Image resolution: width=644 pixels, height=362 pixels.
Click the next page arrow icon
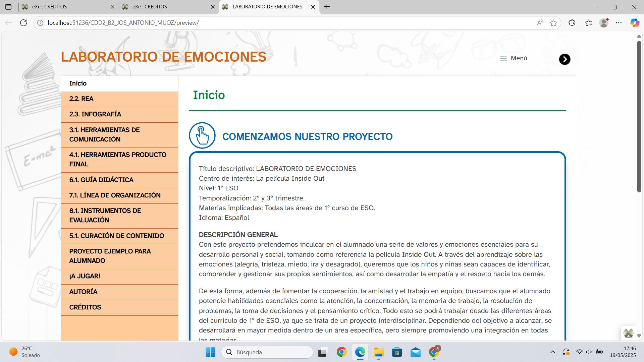[x=565, y=59]
